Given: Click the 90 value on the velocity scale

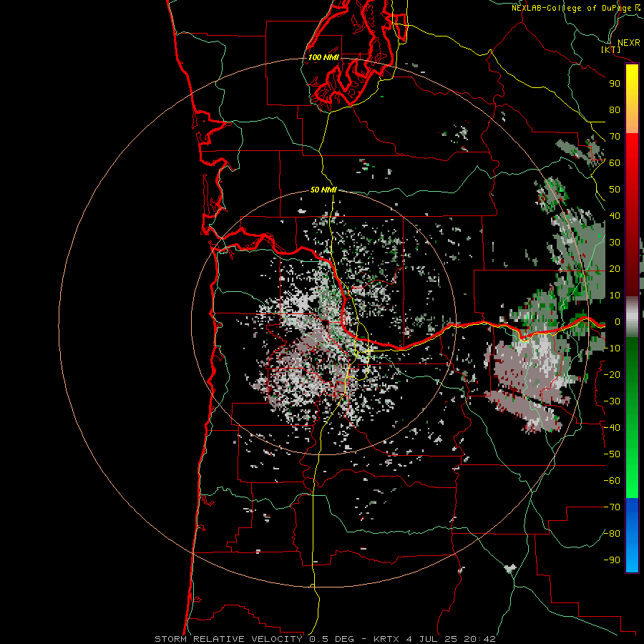Looking at the screenshot, I should pyautogui.click(x=615, y=84).
